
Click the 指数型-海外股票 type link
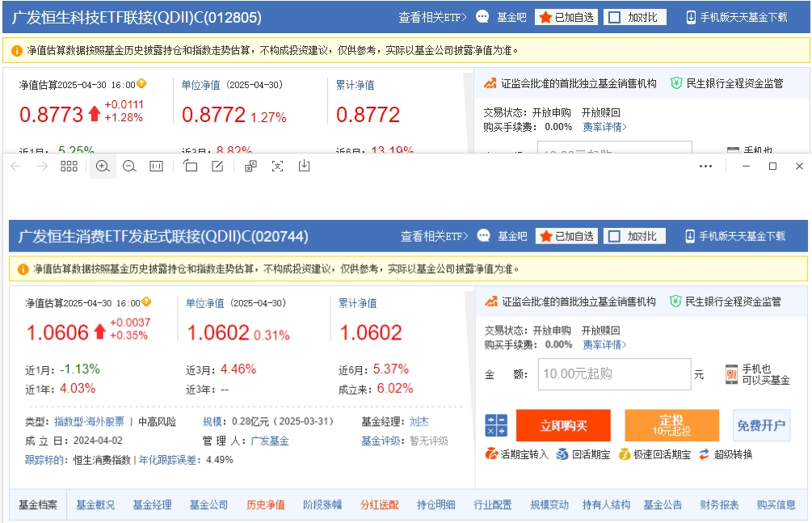tap(89, 422)
